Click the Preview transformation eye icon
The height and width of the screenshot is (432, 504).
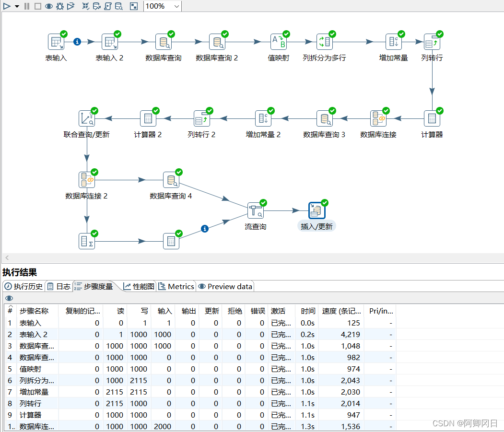pos(48,6)
